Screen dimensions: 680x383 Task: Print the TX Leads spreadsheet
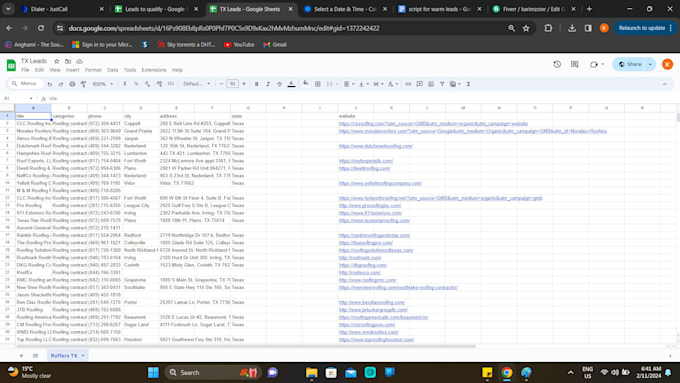72,84
